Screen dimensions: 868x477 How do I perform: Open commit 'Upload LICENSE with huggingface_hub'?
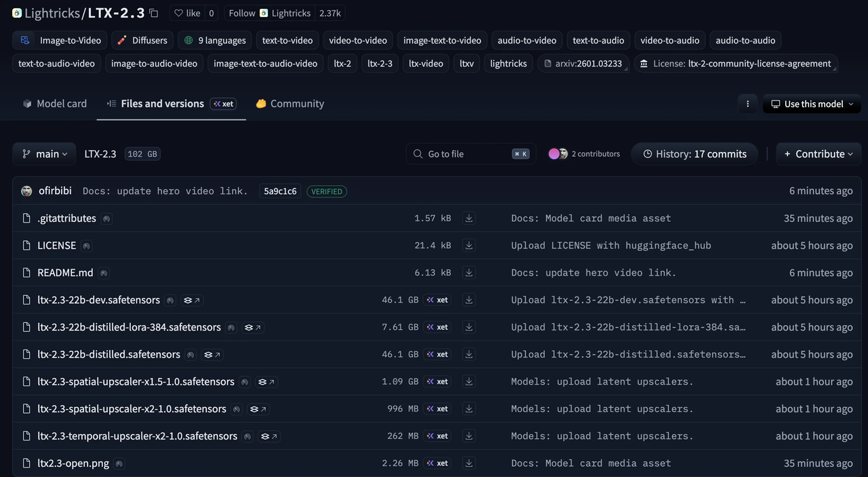(611, 246)
